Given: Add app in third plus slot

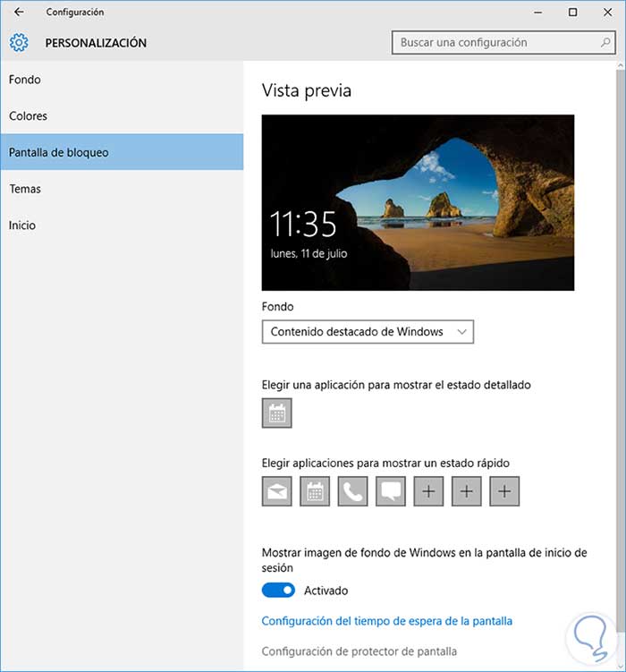Looking at the screenshot, I should (504, 491).
